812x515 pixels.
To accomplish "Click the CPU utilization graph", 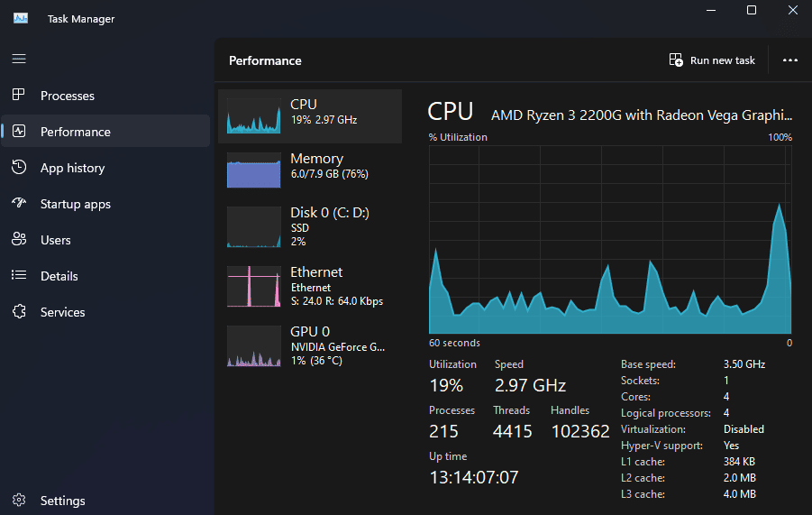I will 610,240.
